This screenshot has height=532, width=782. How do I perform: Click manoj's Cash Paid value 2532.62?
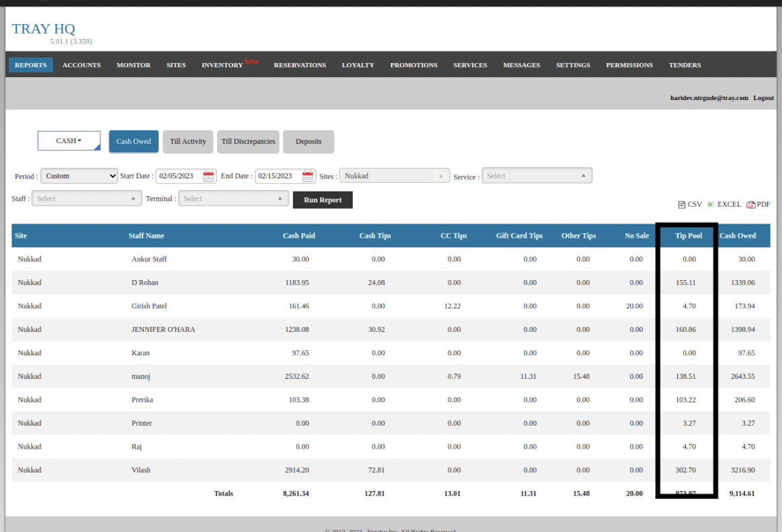[x=297, y=376]
